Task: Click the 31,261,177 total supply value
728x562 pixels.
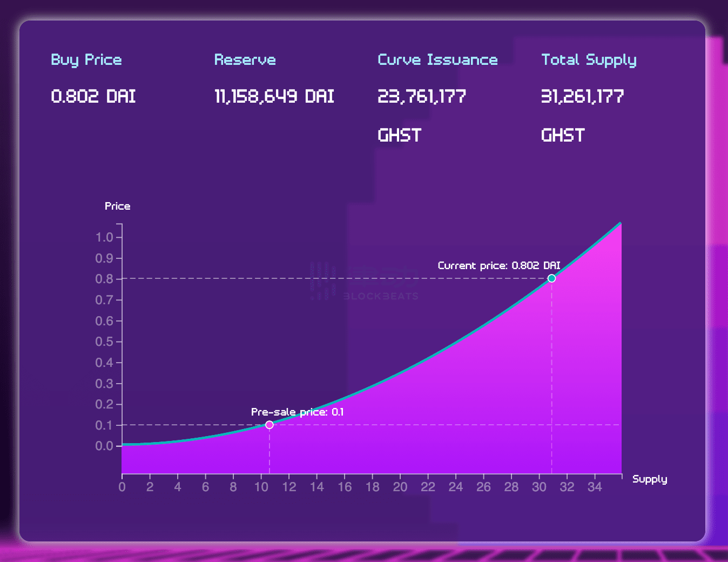Action: click(583, 96)
